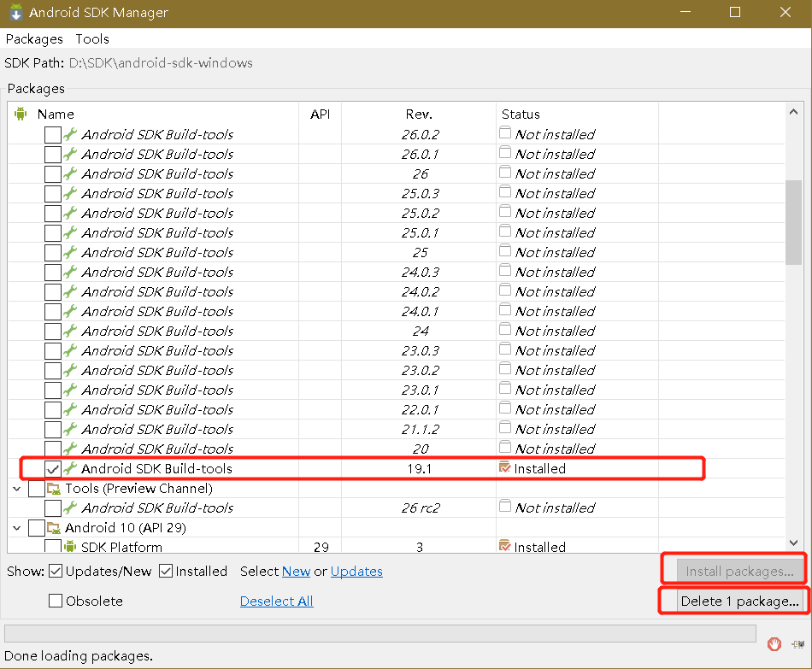Disable the Updates/New filter checkbox
The height and width of the screenshot is (669, 812).
click(55, 571)
